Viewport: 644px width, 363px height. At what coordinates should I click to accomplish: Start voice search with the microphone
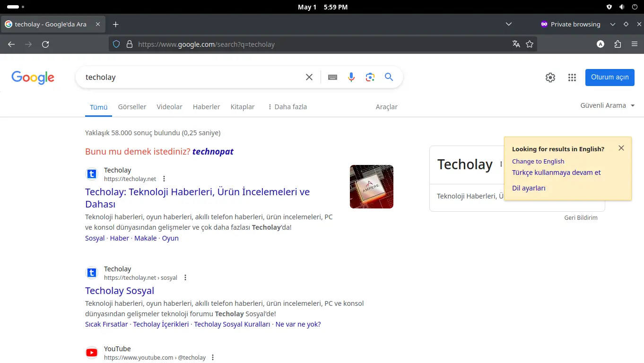click(351, 77)
